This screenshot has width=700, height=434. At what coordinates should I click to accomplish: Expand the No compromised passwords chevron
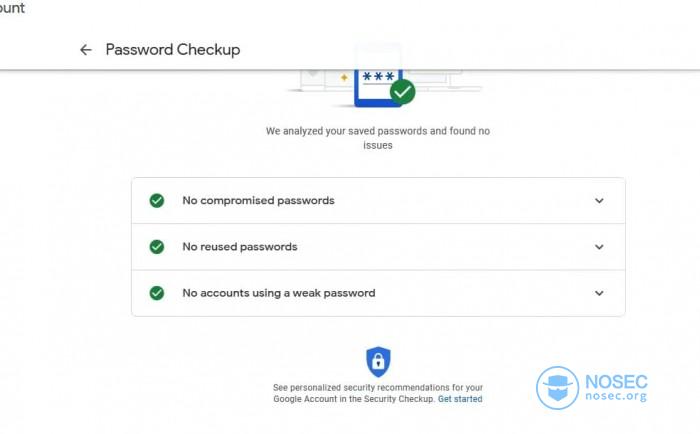(599, 201)
